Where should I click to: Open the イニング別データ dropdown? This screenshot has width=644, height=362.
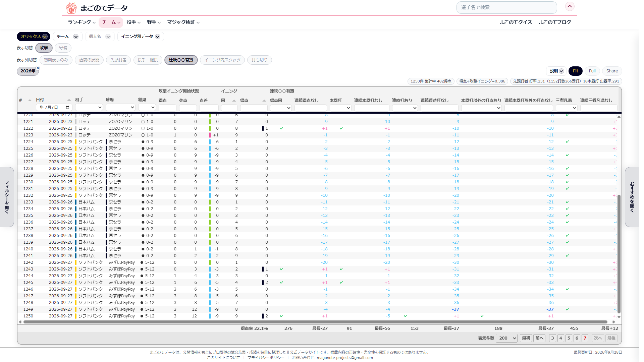pyautogui.click(x=141, y=37)
